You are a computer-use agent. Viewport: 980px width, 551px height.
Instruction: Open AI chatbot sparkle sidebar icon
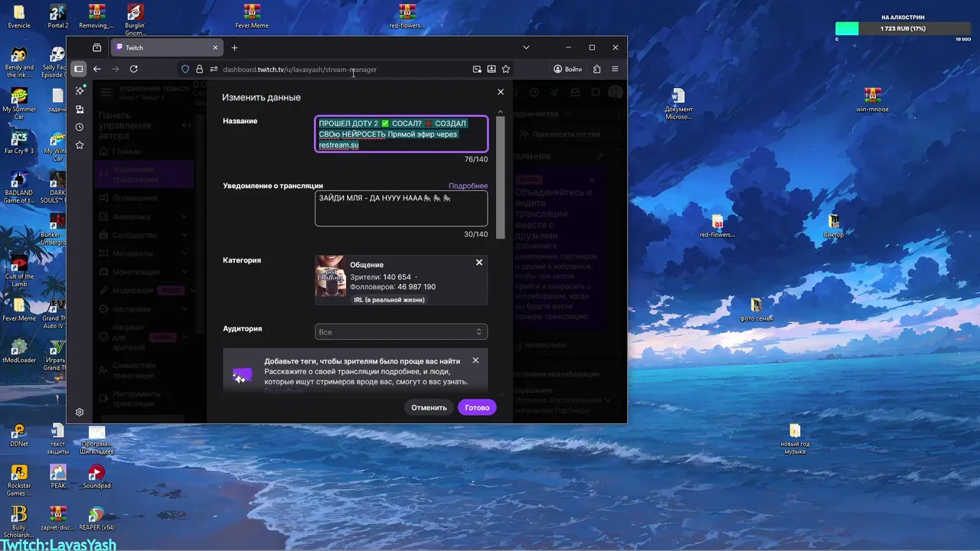pos(80,90)
